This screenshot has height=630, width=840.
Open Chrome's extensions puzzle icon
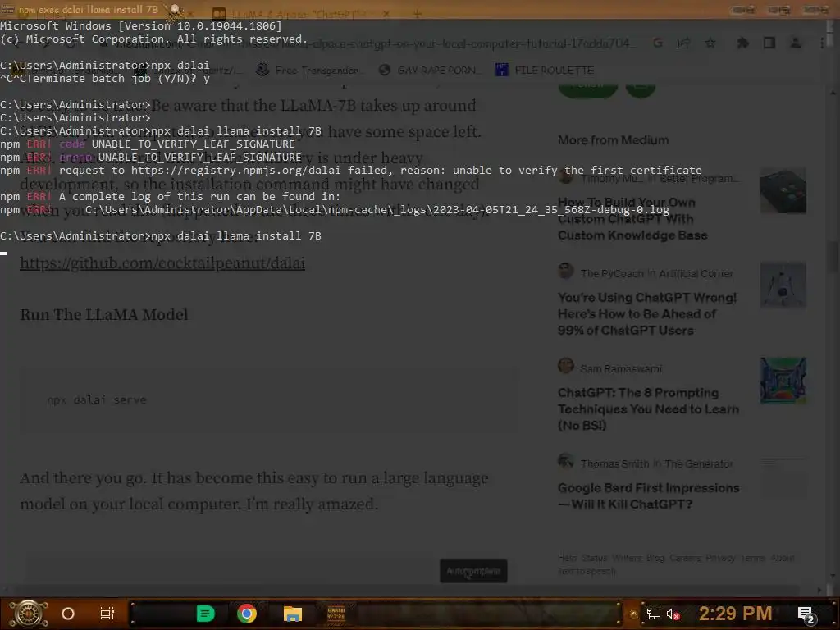coord(742,43)
